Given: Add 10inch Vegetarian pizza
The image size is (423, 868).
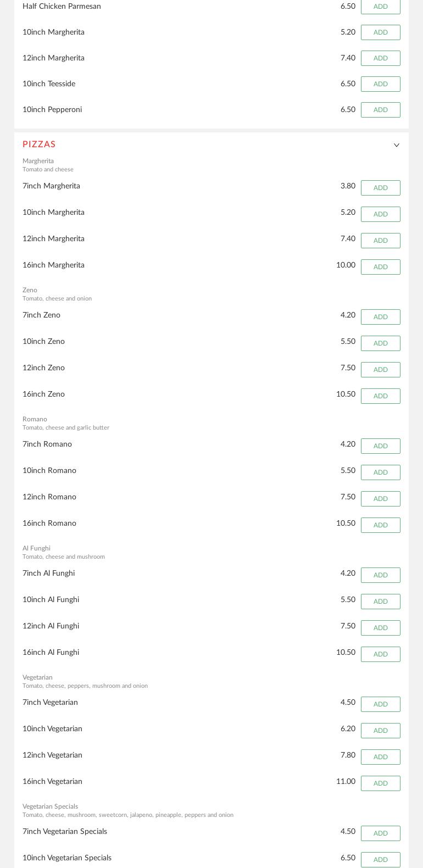Looking at the screenshot, I should [x=380, y=731].
